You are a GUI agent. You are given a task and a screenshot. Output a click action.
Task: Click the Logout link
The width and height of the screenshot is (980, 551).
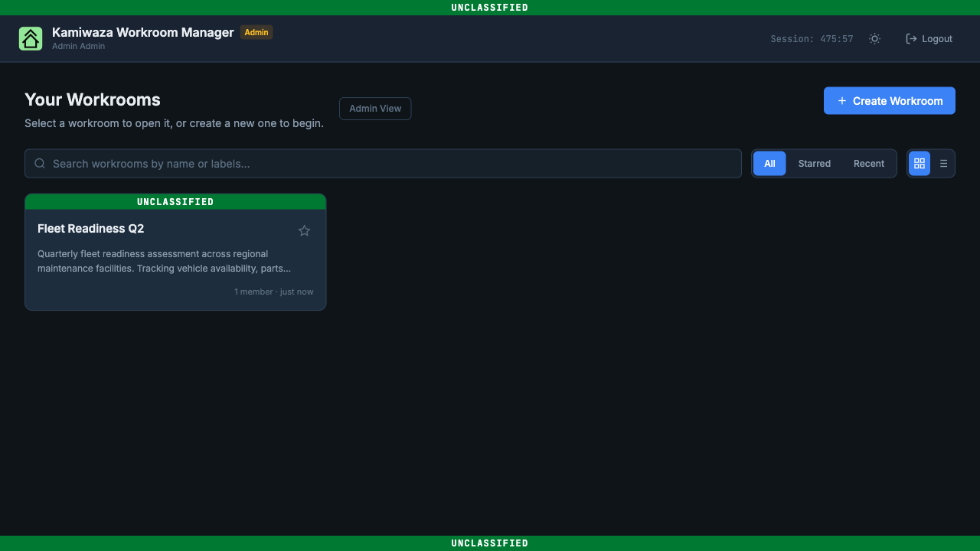929,38
